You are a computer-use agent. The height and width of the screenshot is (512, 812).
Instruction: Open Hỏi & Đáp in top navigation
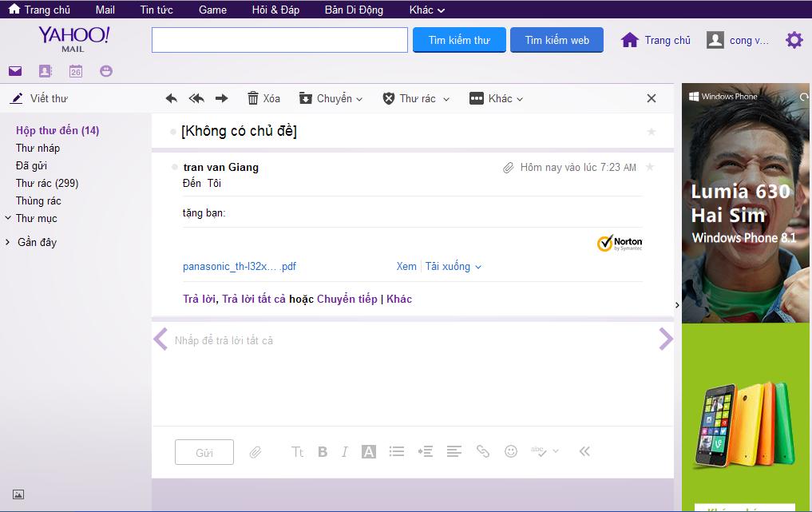(275, 10)
